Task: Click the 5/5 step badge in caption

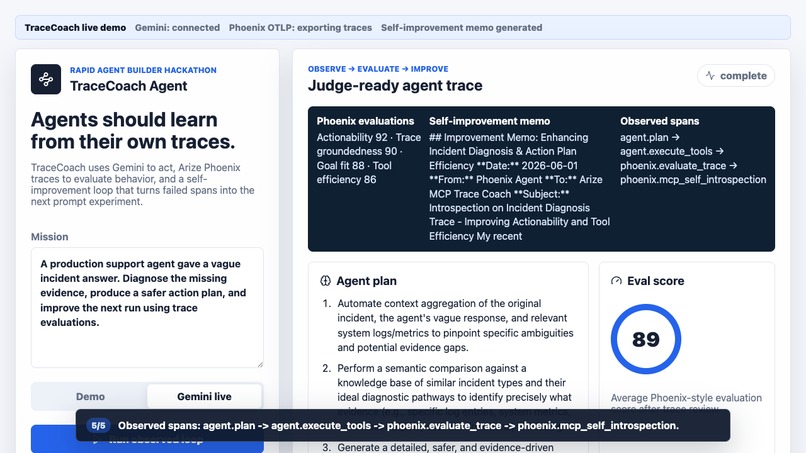Action: click(98, 425)
